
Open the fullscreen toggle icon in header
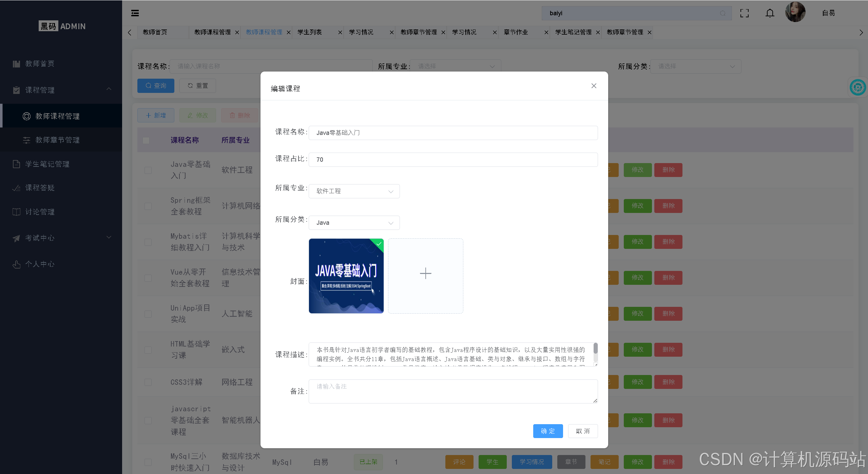[x=744, y=13]
